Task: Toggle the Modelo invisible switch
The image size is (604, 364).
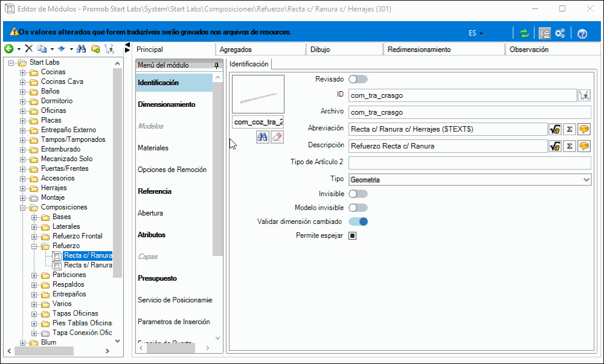Action: pyautogui.click(x=358, y=208)
